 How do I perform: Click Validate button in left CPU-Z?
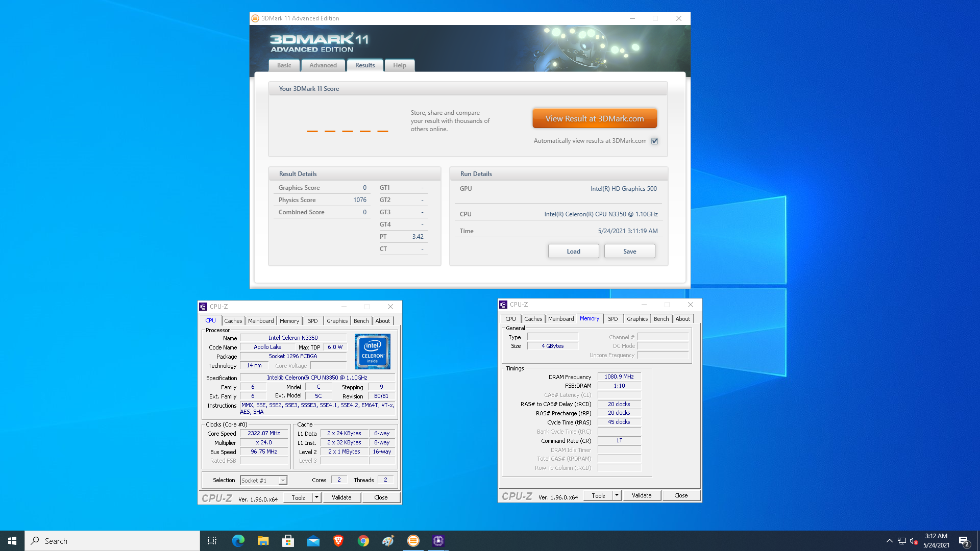(x=341, y=497)
